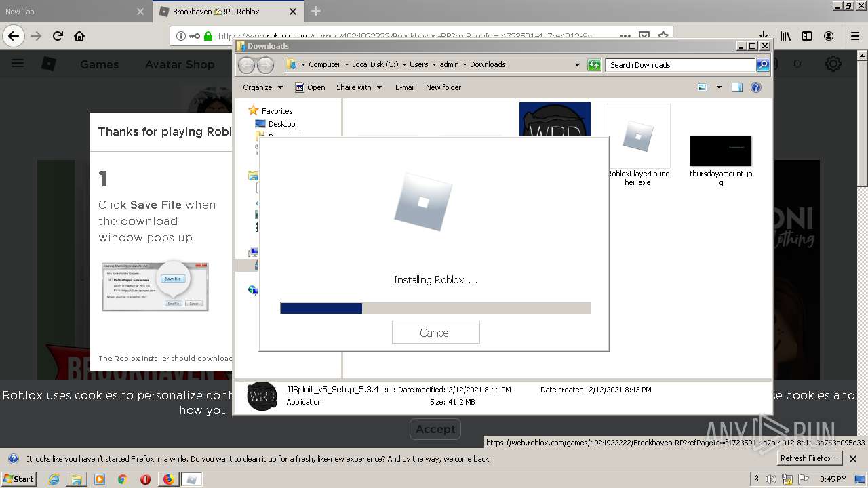Click Firefox forward arrow
The image size is (868, 488).
click(x=36, y=36)
